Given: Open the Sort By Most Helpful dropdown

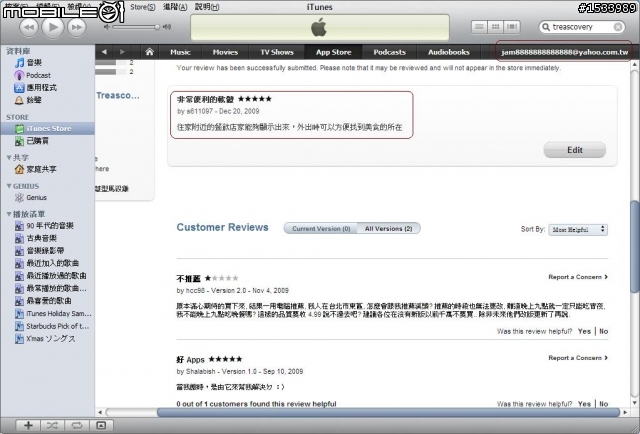Looking at the screenshot, I should pos(578,230).
